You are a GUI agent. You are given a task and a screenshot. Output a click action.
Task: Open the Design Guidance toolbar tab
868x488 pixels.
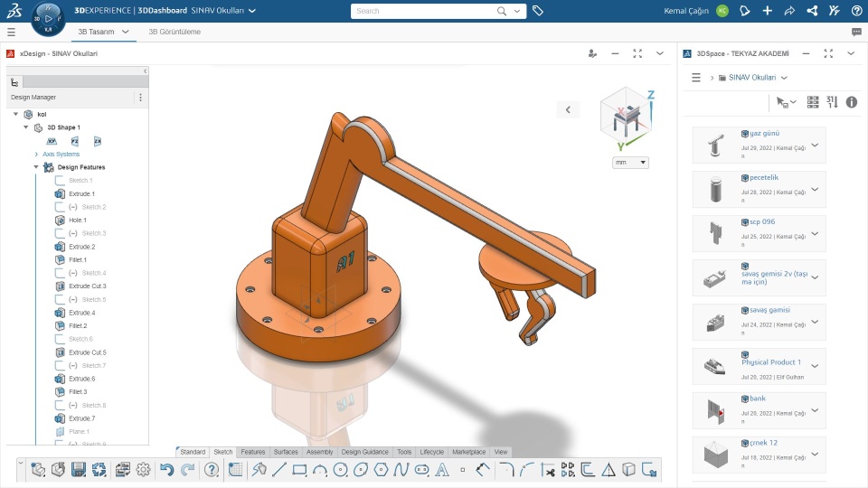pos(364,452)
